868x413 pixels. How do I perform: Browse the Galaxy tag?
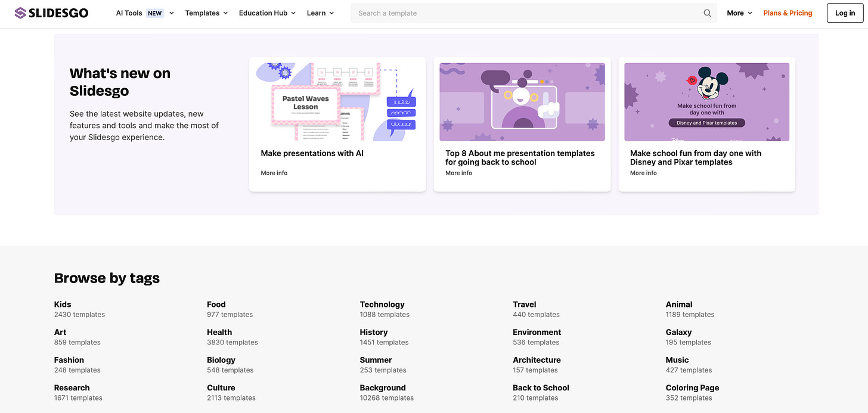tap(679, 332)
